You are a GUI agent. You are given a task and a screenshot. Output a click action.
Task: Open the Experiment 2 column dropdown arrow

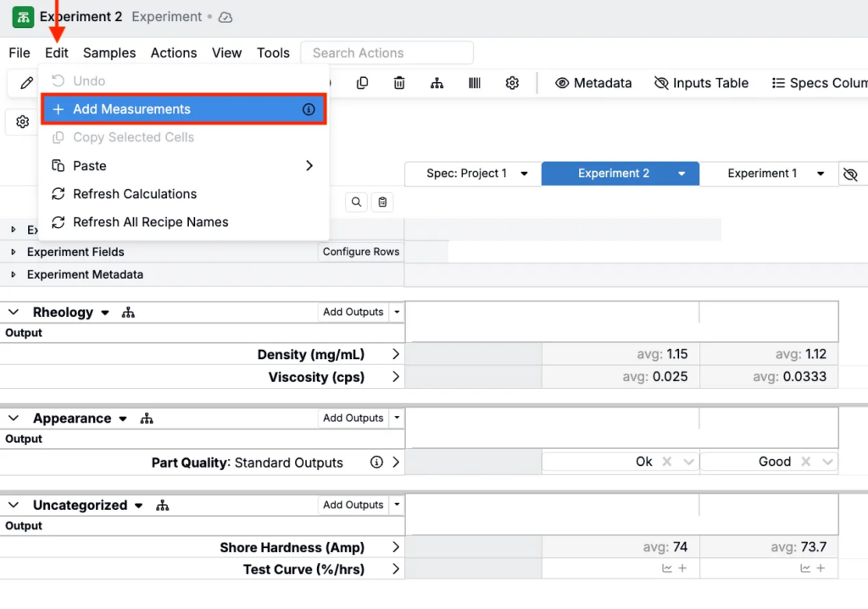(x=682, y=174)
